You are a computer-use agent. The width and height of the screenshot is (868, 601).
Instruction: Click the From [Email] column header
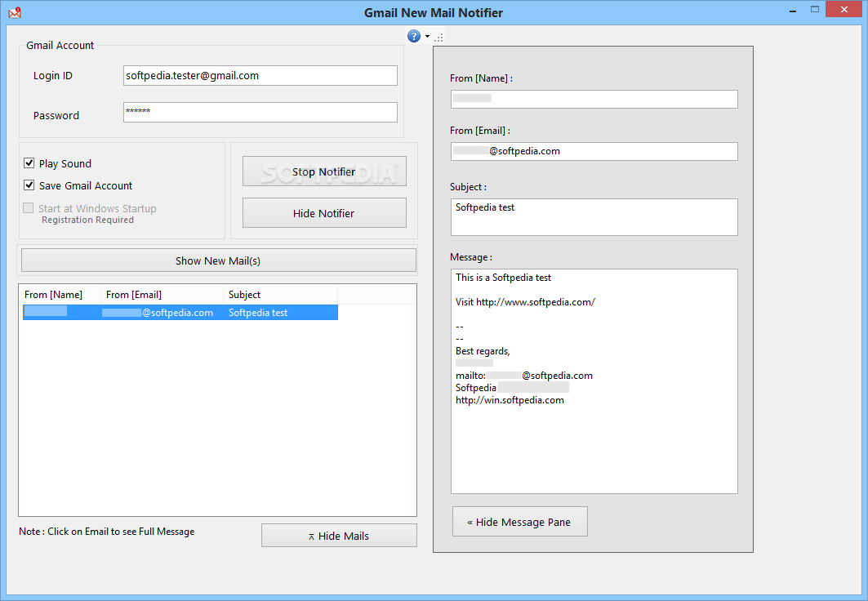tap(162, 295)
